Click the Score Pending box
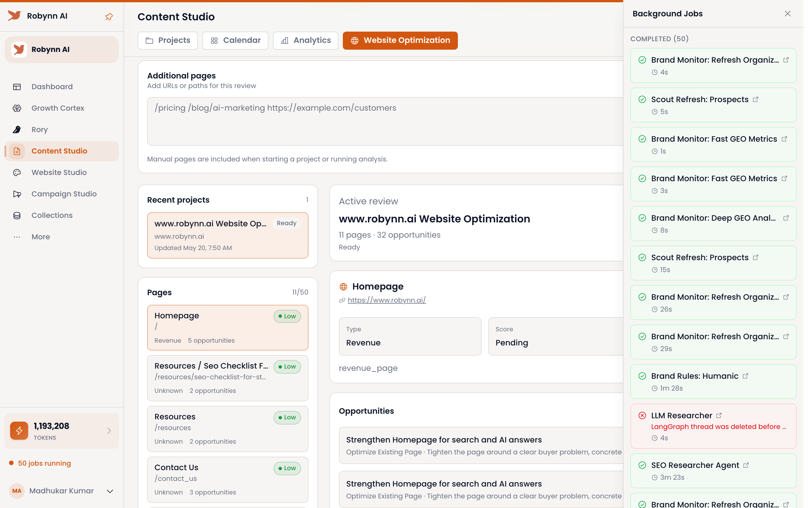 pos(556,336)
